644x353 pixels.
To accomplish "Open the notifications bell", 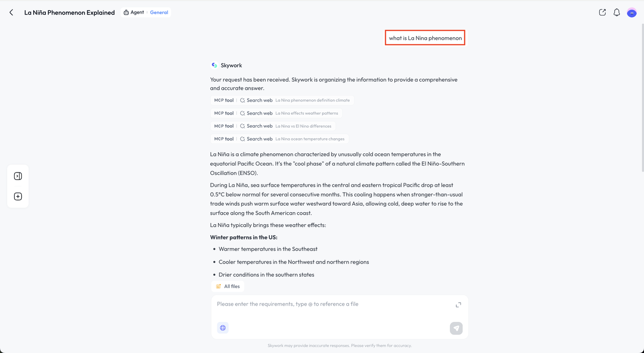I will (x=616, y=13).
